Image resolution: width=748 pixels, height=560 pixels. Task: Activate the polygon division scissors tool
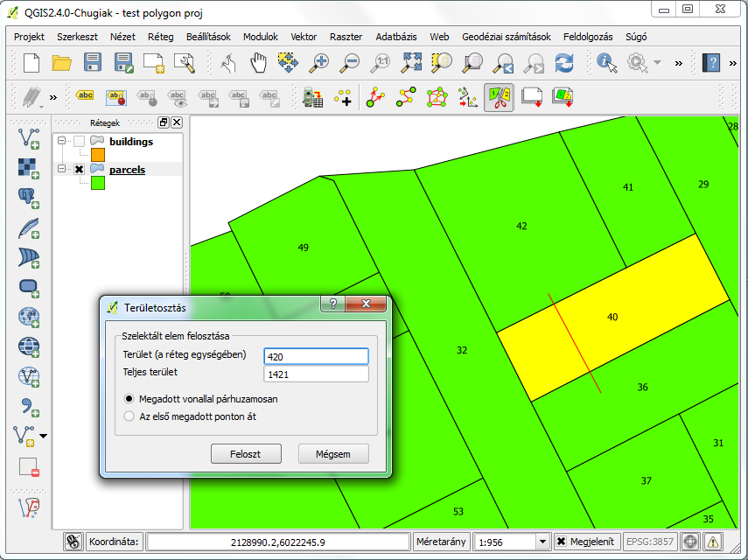499,97
